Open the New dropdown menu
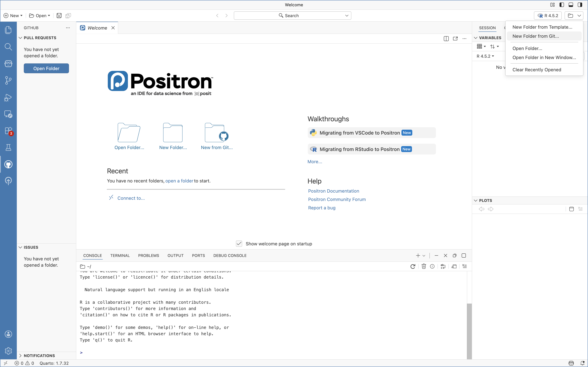Screen dimensions: 588x367 pyautogui.click(x=13, y=16)
